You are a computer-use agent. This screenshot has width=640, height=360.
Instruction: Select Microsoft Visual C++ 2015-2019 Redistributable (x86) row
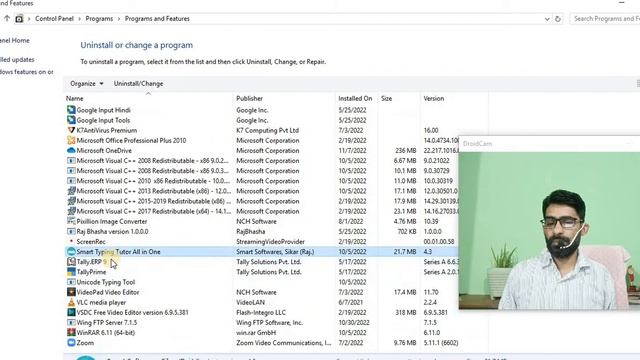click(x=261, y=201)
